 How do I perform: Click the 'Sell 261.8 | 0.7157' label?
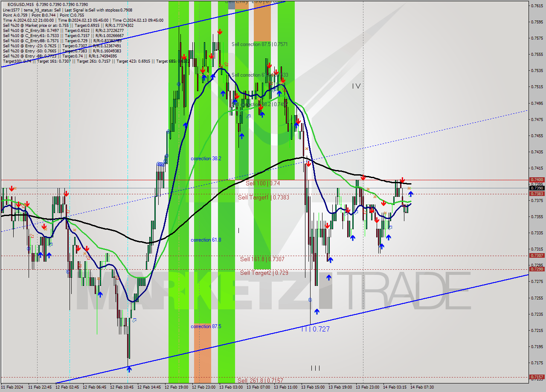(260, 380)
